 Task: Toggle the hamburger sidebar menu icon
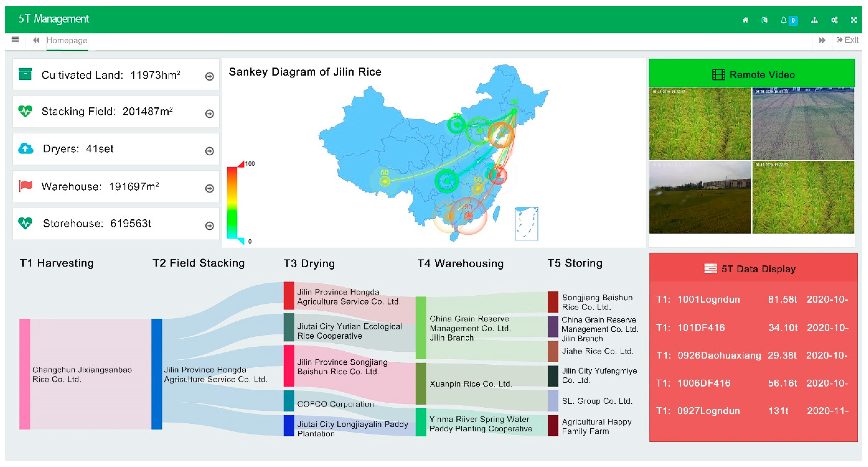coord(15,40)
